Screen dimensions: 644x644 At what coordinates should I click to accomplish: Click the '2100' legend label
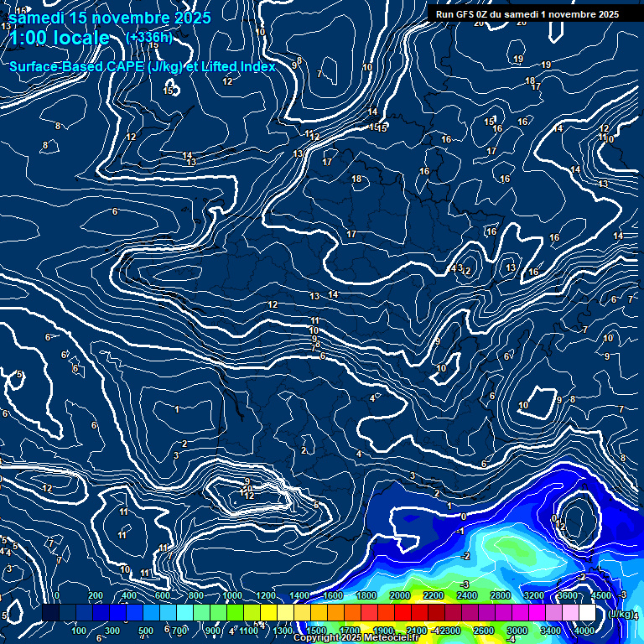[417, 631]
